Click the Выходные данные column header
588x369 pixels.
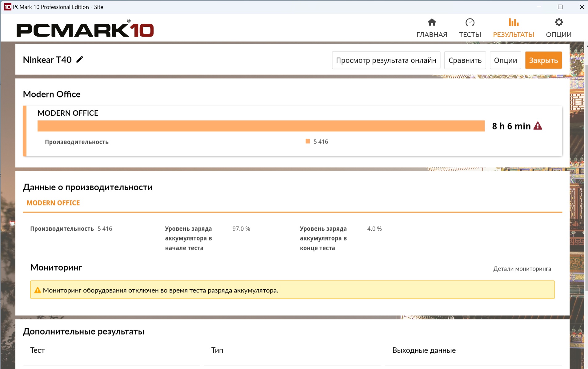coord(424,350)
